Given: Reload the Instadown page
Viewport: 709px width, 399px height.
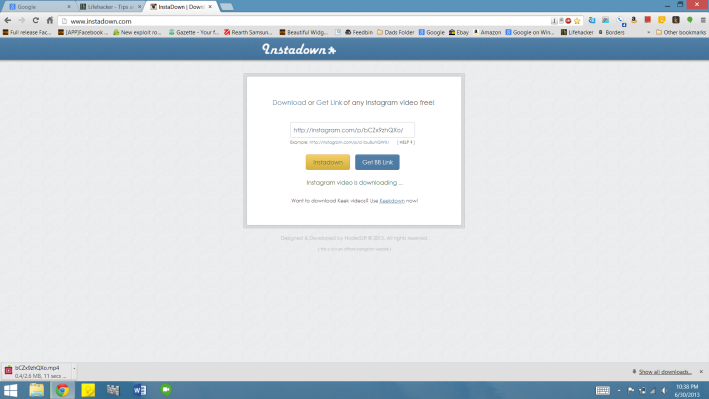Looking at the screenshot, I should [x=36, y=20].
